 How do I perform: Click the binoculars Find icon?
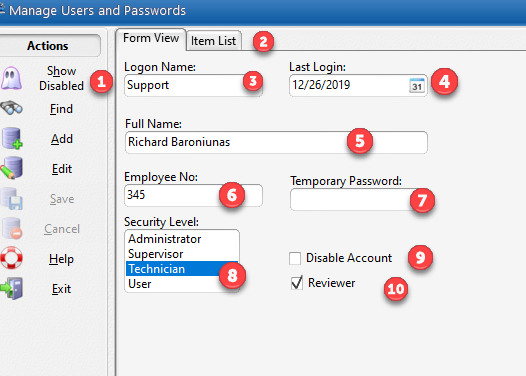[x=11, y=108]
